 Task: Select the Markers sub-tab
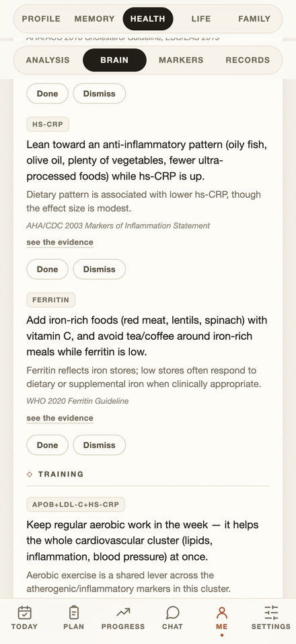[x=181, y=60]
